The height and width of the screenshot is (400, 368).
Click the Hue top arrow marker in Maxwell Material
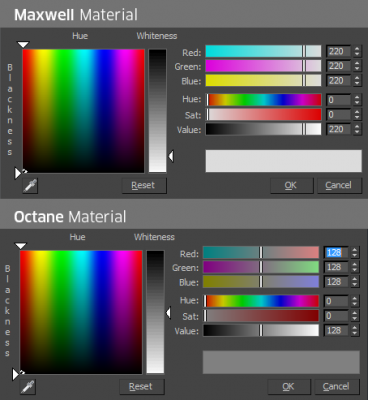coord(23,44)
